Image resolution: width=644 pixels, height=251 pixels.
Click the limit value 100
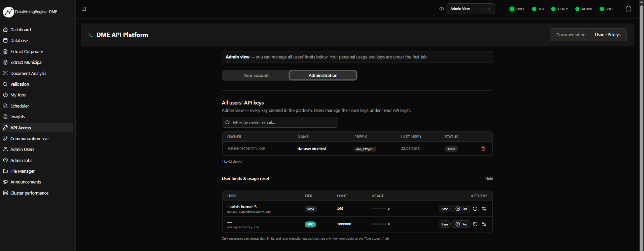[x=340, y=209]
